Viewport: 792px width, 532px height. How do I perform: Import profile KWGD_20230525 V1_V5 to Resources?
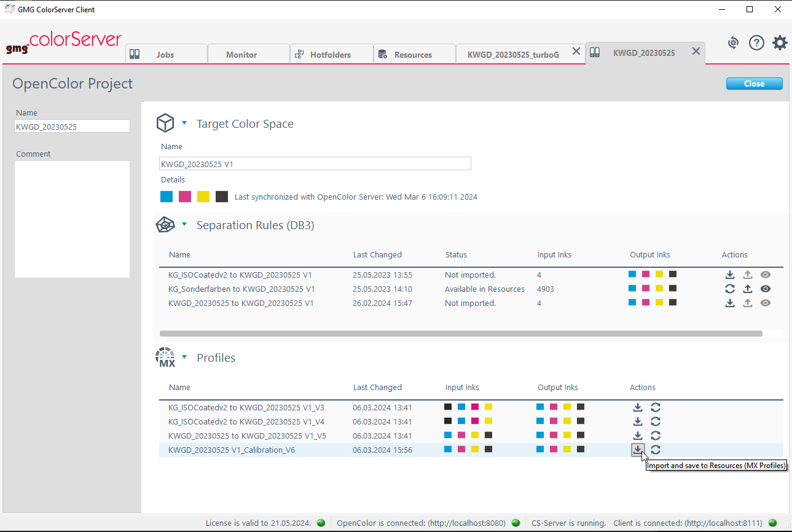tap(638, 436)
